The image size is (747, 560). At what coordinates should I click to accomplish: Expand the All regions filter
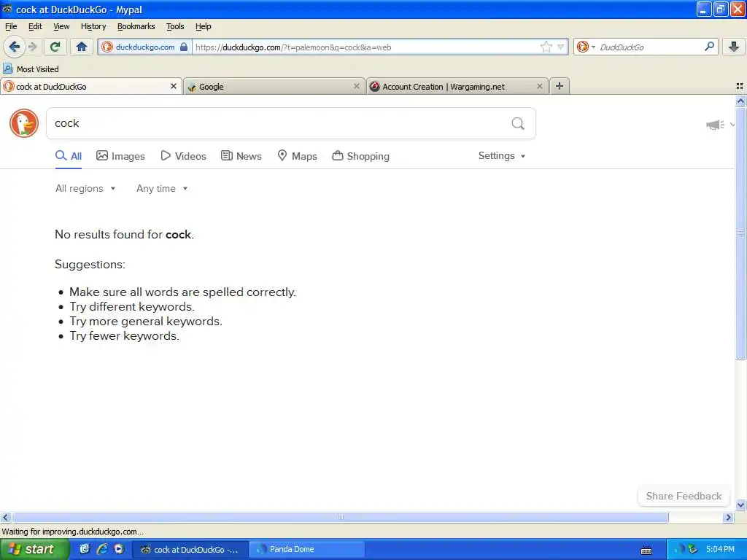85,189
